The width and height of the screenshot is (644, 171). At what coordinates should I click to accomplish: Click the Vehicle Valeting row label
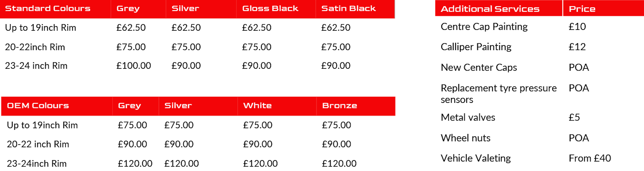476,158
